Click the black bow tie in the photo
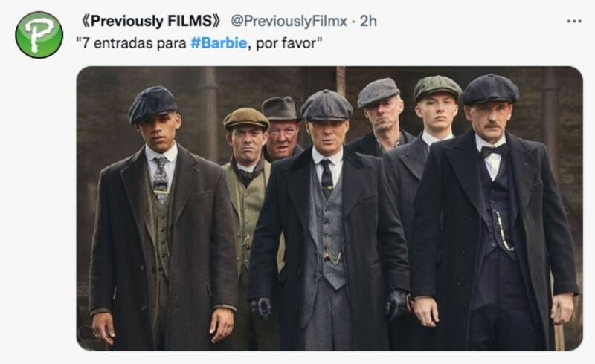 tap(494, 150)
